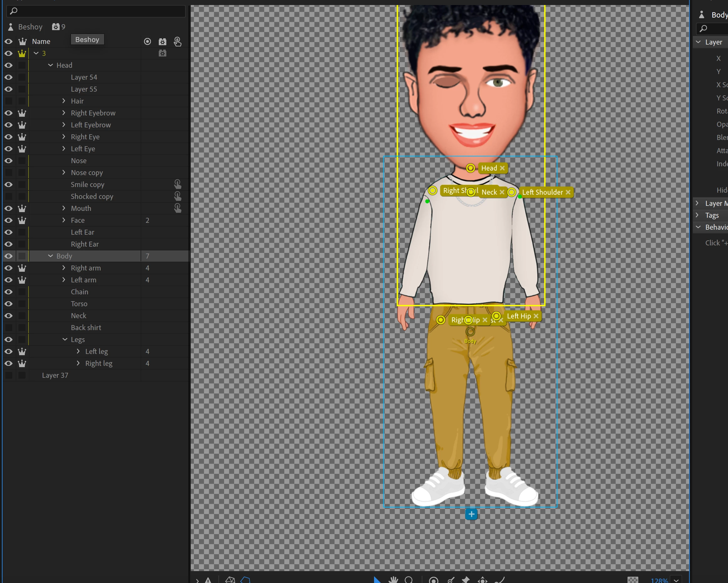Hide the Chain layer
The width and height of the screenshot is (728, 583).
[x=8, y=292]
